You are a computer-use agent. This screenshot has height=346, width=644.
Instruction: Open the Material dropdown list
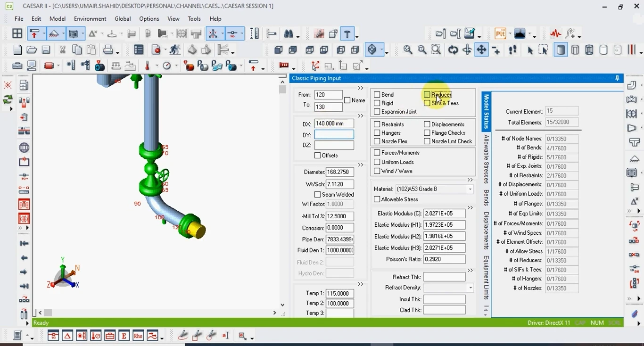470,189
